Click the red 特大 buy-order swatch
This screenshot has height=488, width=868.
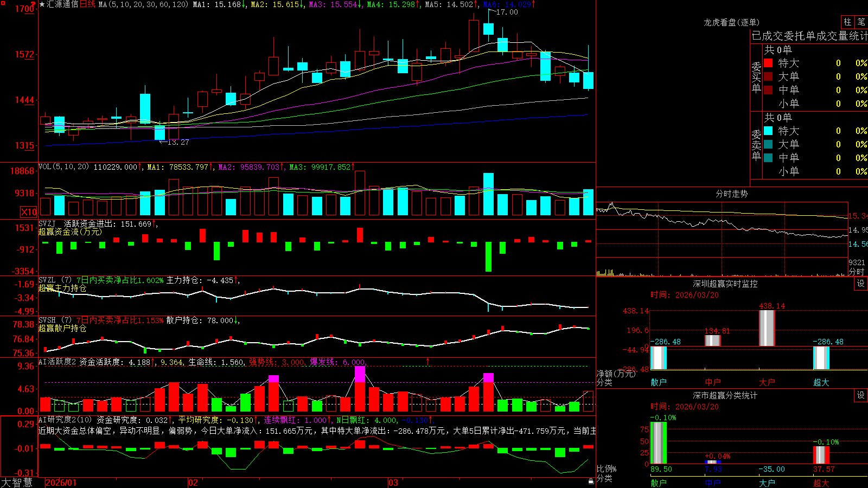coord(768,63)
